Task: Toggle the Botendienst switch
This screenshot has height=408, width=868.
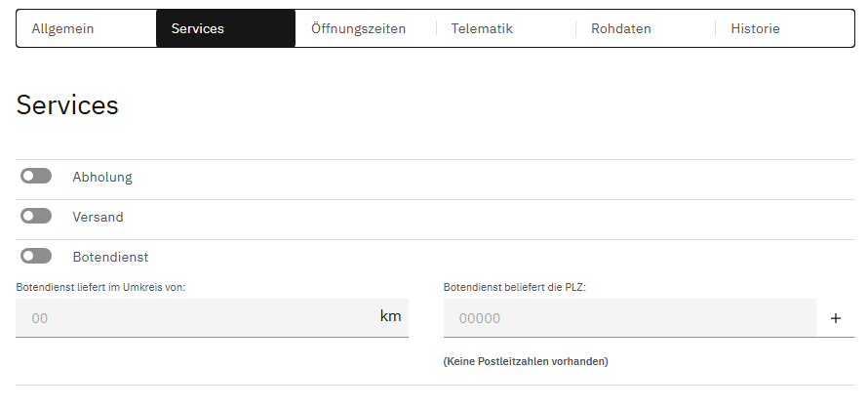Action: (36, 256)
